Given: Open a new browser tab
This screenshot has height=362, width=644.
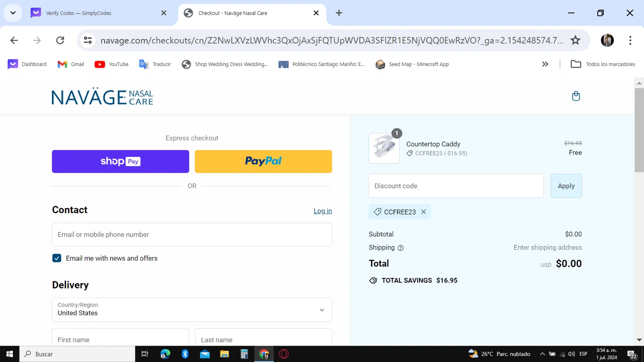Looking at the screenshot, I should 339,13.
